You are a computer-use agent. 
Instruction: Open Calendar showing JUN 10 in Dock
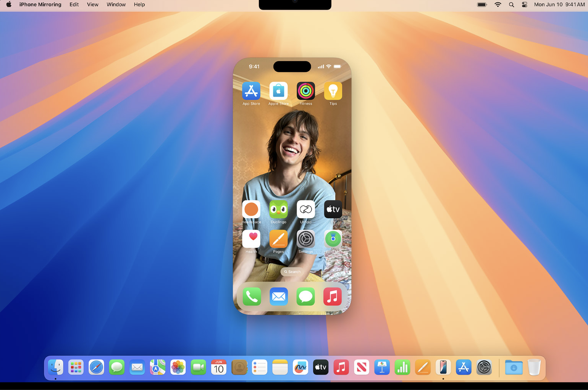pyautogui.click(x=219, y=367)
